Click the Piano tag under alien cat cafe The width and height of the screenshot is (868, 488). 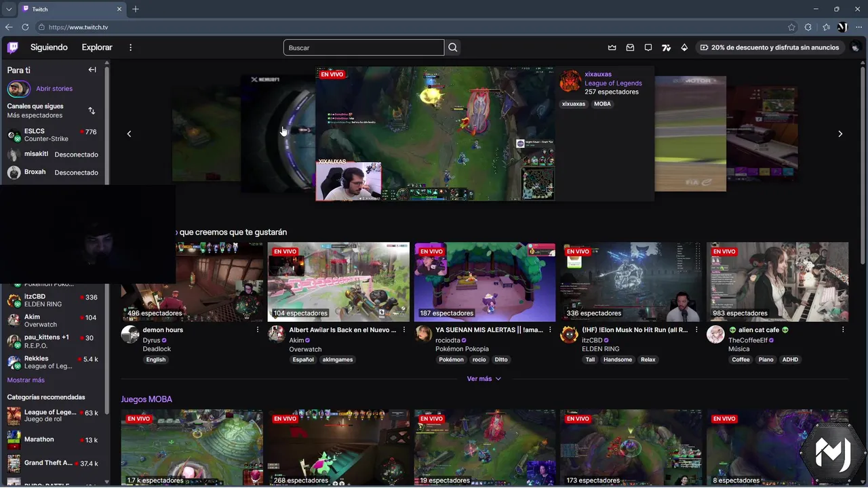coord(766,360)
